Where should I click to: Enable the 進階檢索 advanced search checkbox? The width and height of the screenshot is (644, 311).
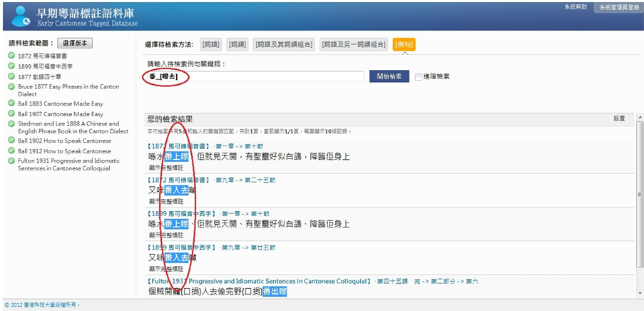pos(419,77)
